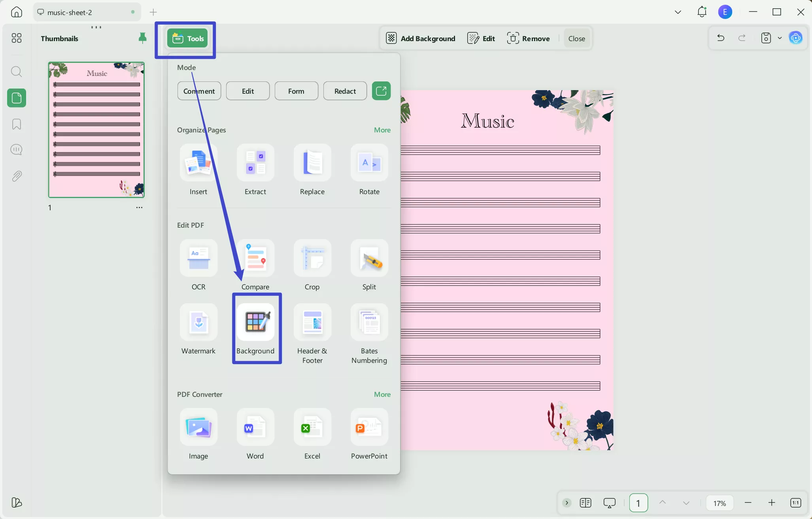Switch to Comment mode
Image resolution: width=812 pixels, height=519 pixels.
pyautogui.click(x=199, y=91)
